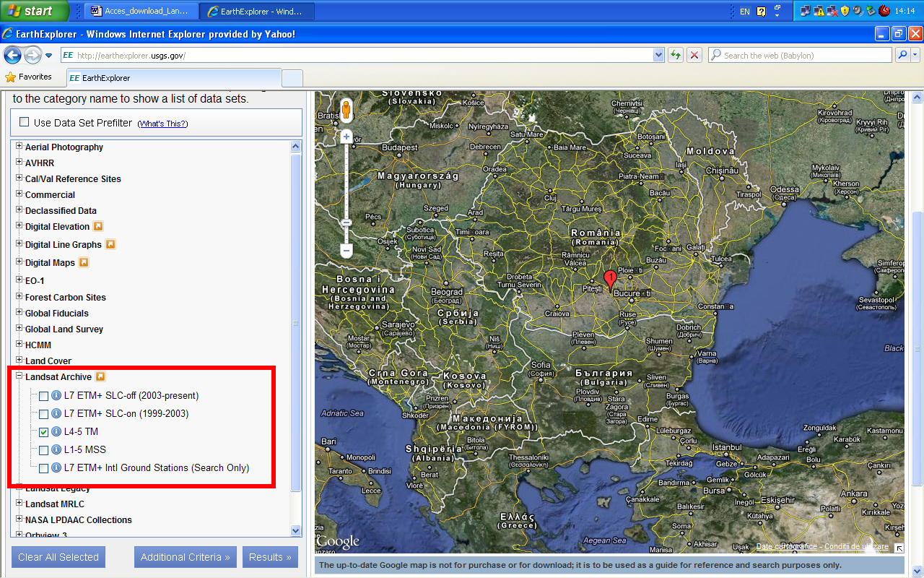Click the browser Back arrow button
The height and width of the screenshot is (578, 924).
pyautogui.click(x=12, y=55)
